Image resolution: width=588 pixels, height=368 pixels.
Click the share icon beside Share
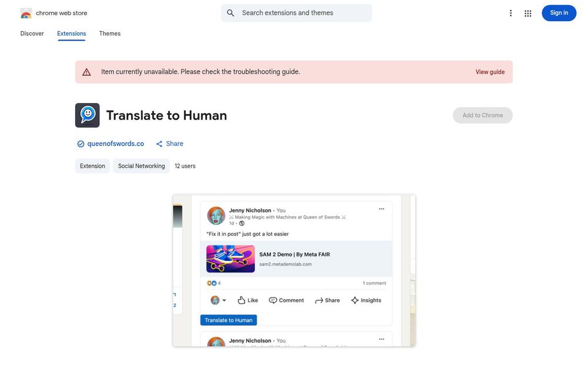159,144
